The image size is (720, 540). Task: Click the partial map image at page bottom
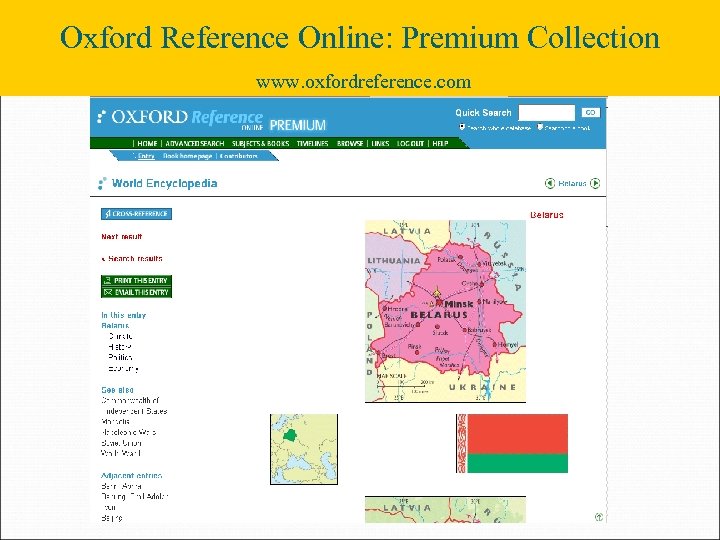click(x=445, y=510)
